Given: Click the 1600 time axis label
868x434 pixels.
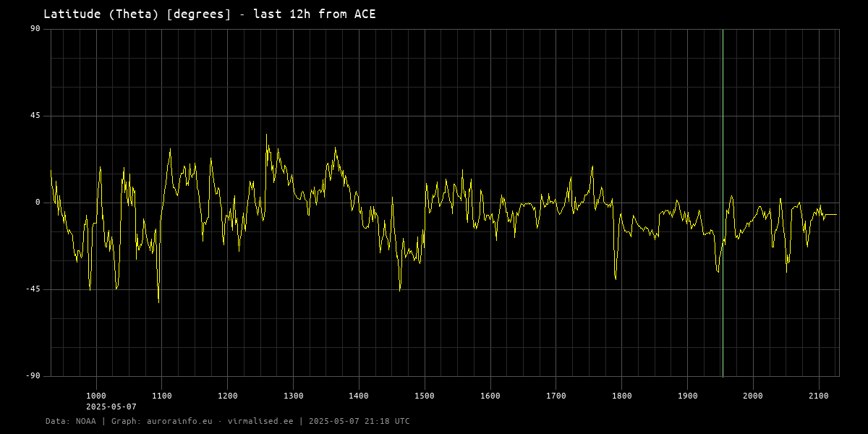Looking at the screenshot, I should (490, 396).
